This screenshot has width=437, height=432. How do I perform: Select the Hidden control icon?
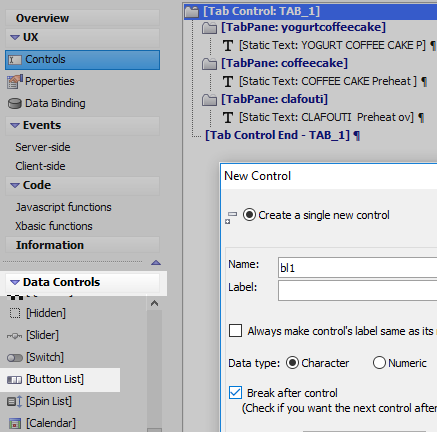(15, 313)
